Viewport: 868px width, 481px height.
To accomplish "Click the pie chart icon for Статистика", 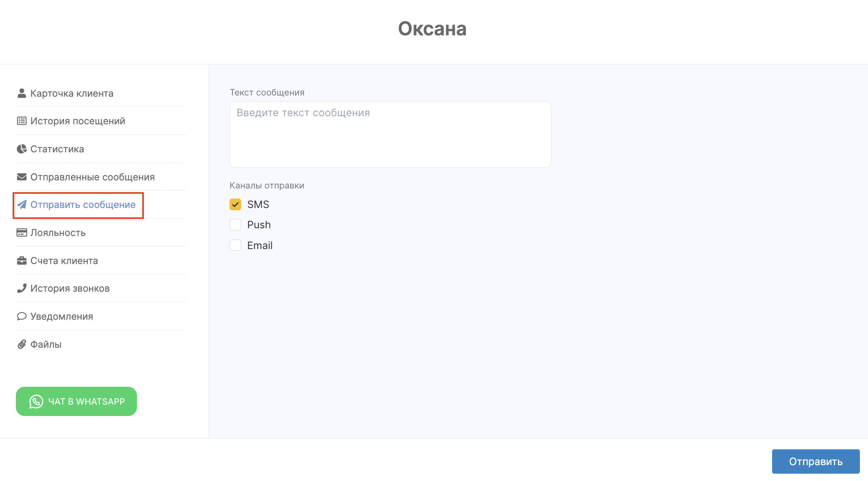I will [22, 149].
